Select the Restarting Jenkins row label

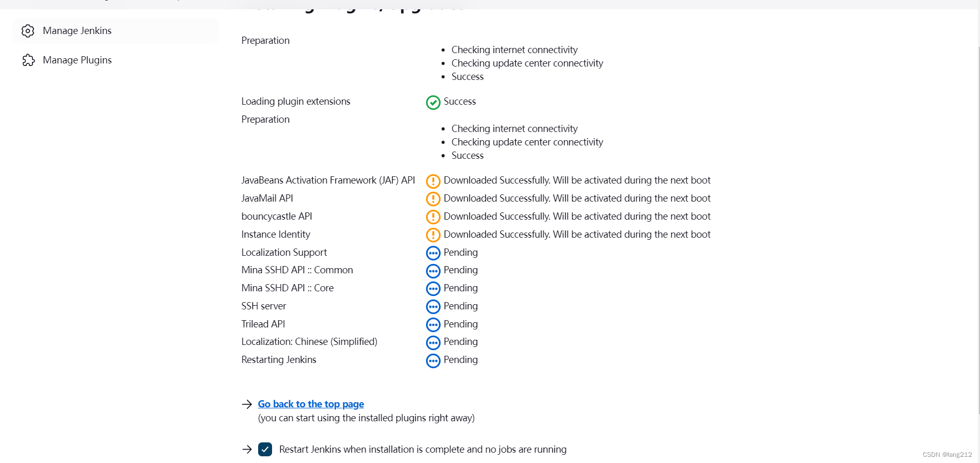click(279, 360)
